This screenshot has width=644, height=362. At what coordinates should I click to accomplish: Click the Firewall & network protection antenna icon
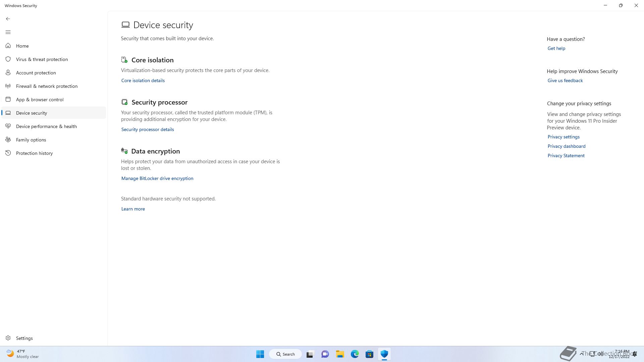point(8,86)
